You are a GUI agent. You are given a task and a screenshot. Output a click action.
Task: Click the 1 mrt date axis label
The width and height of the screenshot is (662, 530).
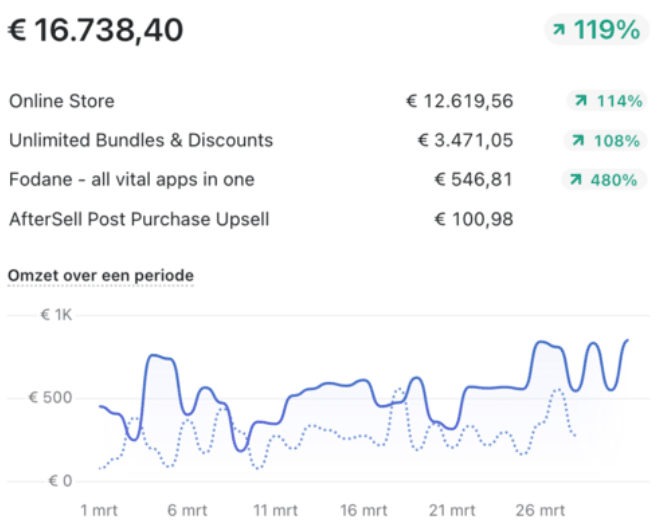[x=98, y=510]
